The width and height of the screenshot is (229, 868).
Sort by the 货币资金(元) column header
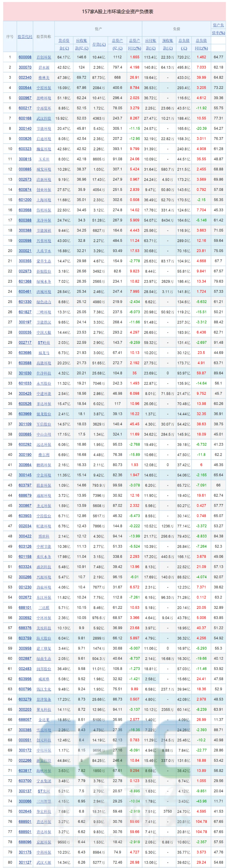point(64,44)
